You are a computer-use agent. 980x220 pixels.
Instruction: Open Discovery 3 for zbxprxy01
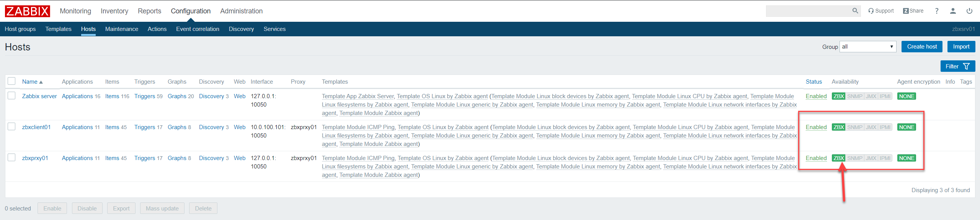coord(211,158)
